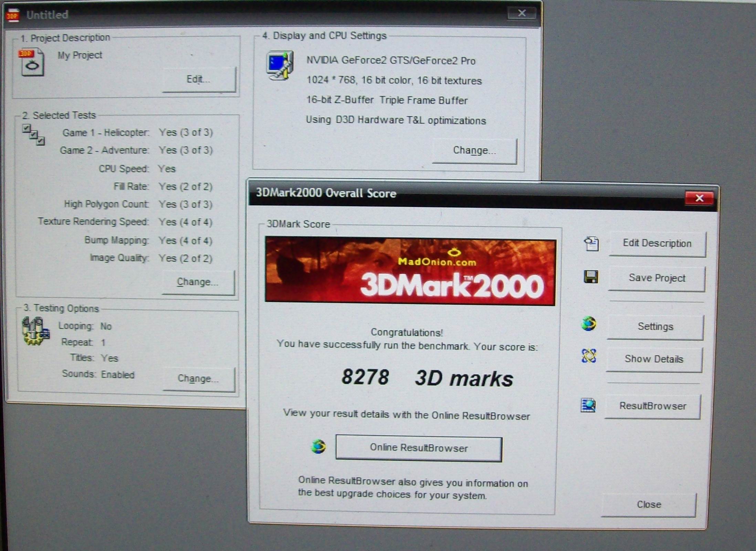The width and height of the screenshot is (756, 551).
Task: Click the 3DMark2000 MadOnion banner image
Action: [x=410, y=271]
